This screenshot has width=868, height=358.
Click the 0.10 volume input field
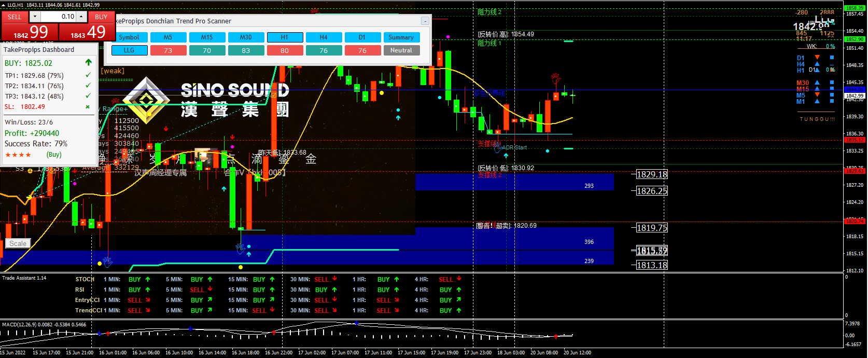tap(59, 17)
